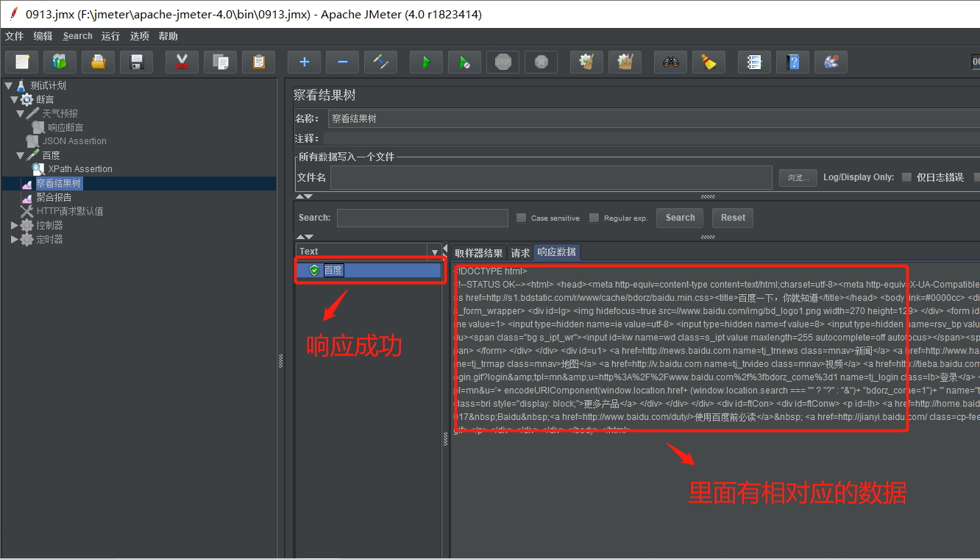
Task: Collapse all nodes with the minus icon
Action: point(342,62)
